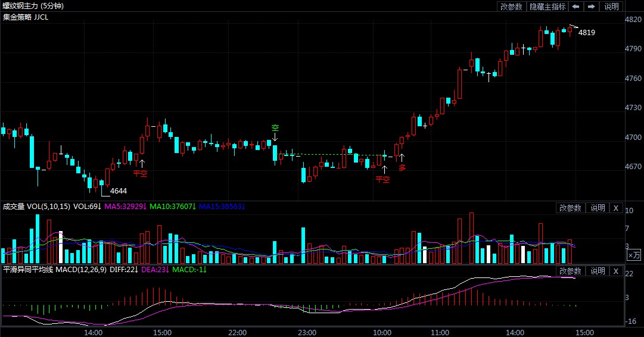Click the DIFF:22 value

(x=124, y=270)
